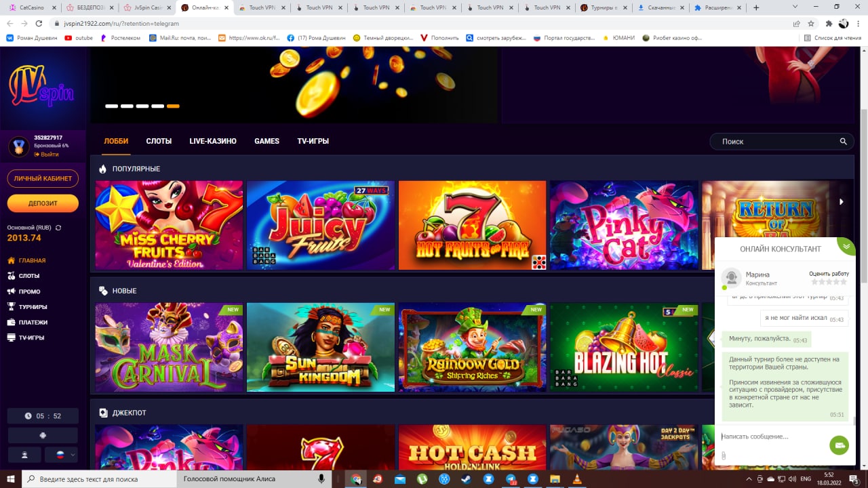
Task: Open the Sun Kingdom game
Action: tap(321, 348)
